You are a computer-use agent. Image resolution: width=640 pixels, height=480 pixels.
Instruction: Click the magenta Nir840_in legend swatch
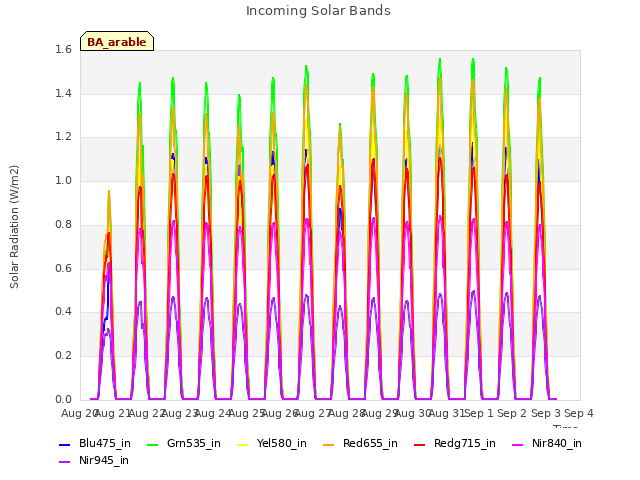tap(518, 444)
